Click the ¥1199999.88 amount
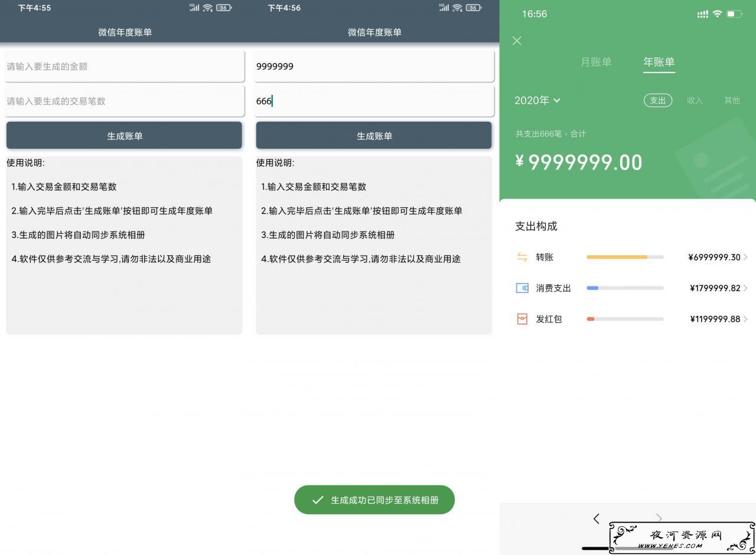 point(715,319)
